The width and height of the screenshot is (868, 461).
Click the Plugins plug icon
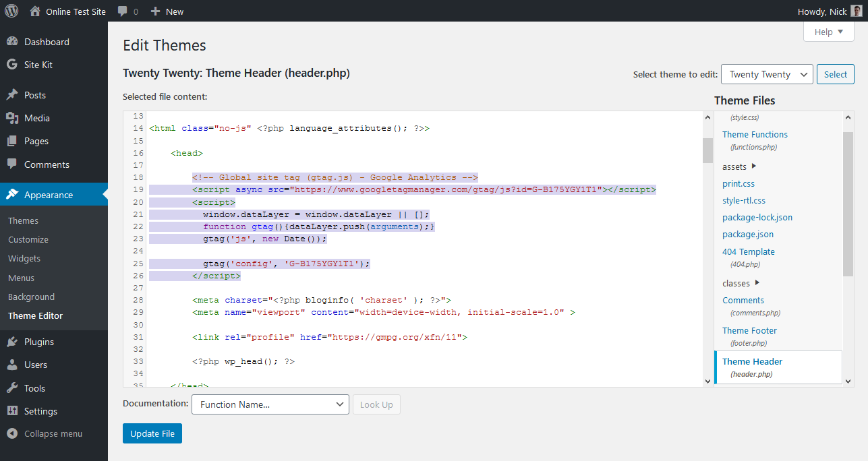coord(12,342)
